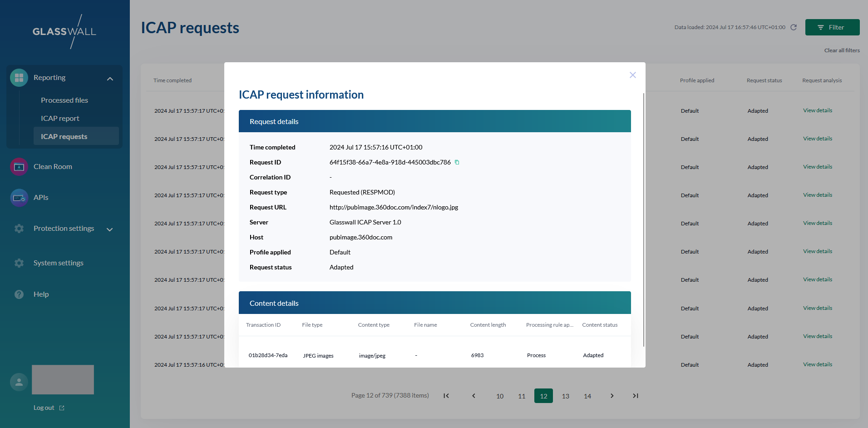The image size is (868, 428).
Task: Click the APIs sidebar icon
Action: [19, 198]
